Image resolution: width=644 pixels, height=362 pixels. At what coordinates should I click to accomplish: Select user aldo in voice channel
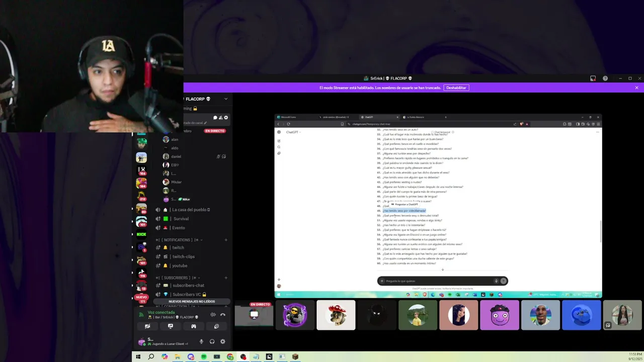pyautogui.click(x=175, y=148)
